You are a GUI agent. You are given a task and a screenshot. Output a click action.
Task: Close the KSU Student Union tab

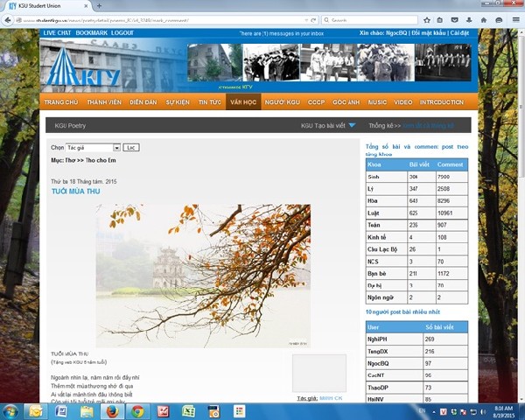point(86,6)
